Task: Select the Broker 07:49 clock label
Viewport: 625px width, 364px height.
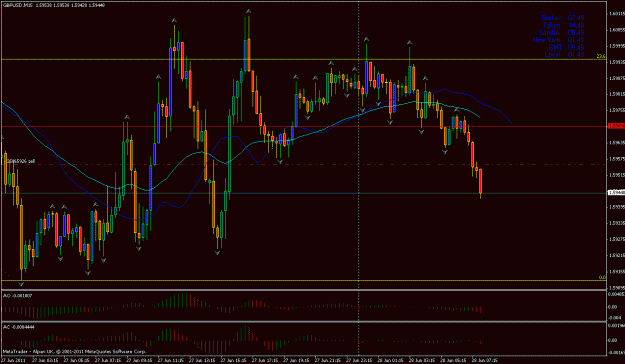Action: pyautogui.click(x=563, y=18)
